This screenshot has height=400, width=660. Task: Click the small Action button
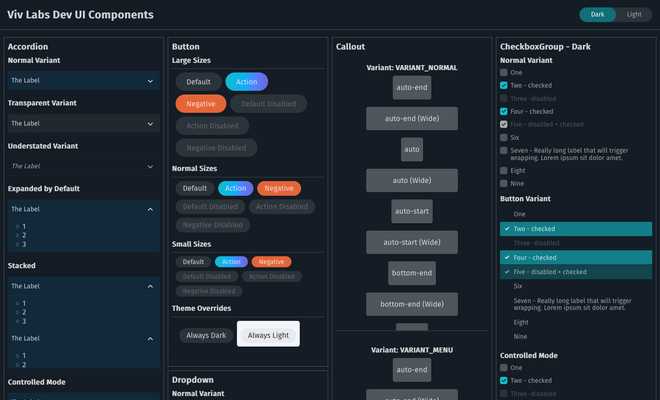click(x=231, y=262)
